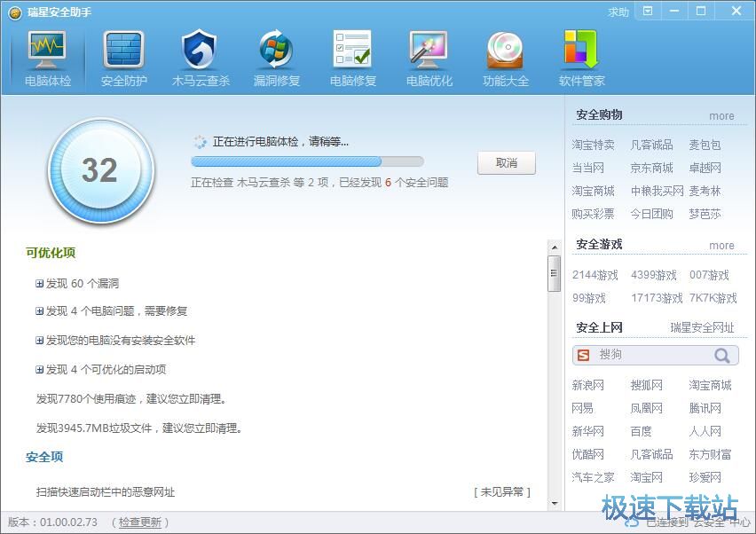Click the 求助 help menu

(x=618, y=12)
